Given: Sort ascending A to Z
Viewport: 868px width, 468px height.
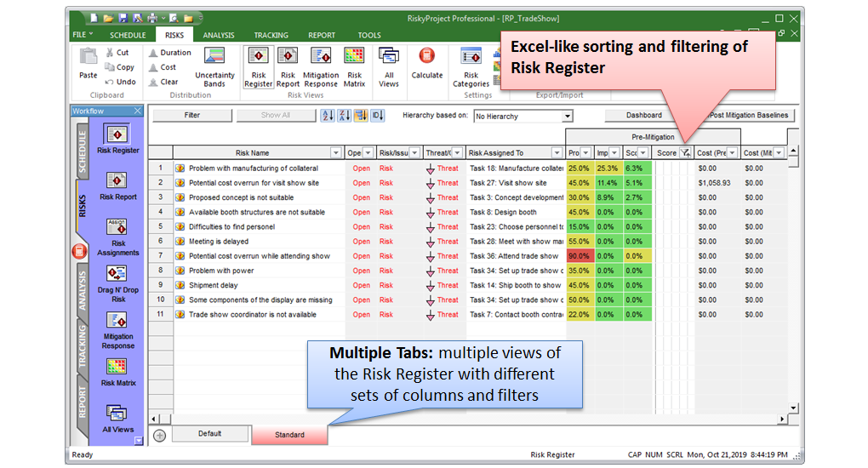Looking at the screenshot, I should 328,115.
